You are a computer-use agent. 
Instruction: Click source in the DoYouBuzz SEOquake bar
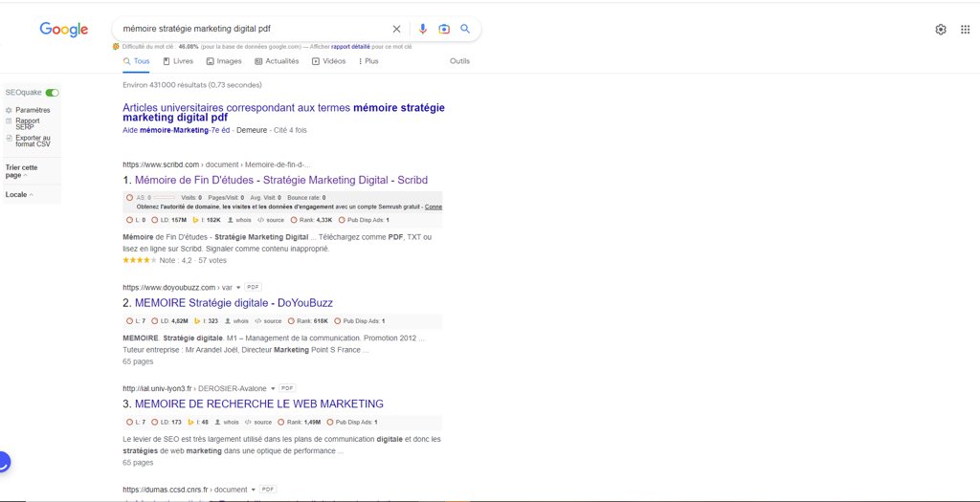(x=268, y=321)
